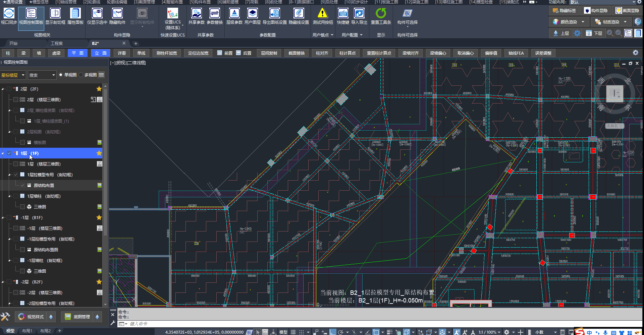Click the 刚性杆加宽 button
Screen dimensions: 644x335
tap(166, 53)
